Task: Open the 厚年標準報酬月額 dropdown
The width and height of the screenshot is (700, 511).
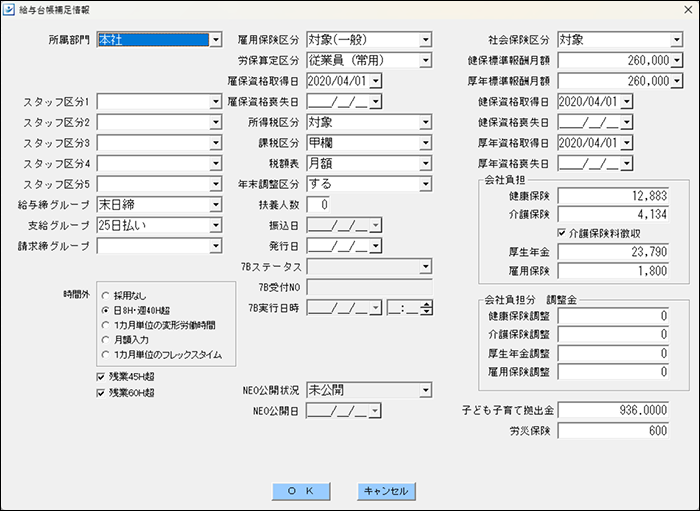Action: (676, 81)
